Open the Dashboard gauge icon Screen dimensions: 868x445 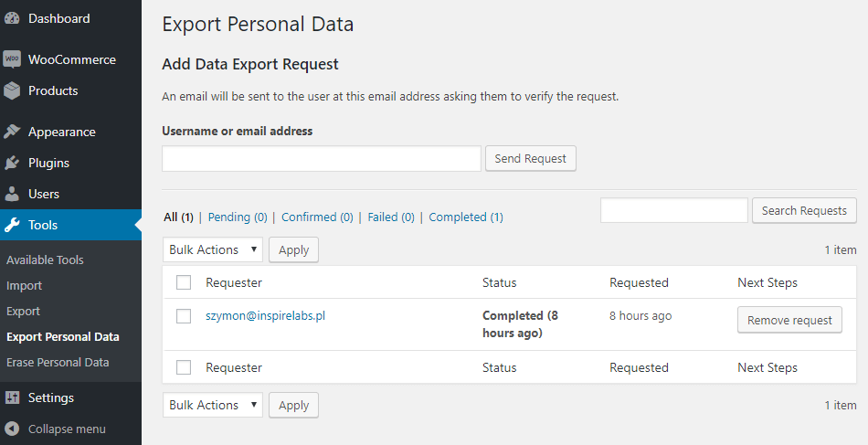coord(12,18)
